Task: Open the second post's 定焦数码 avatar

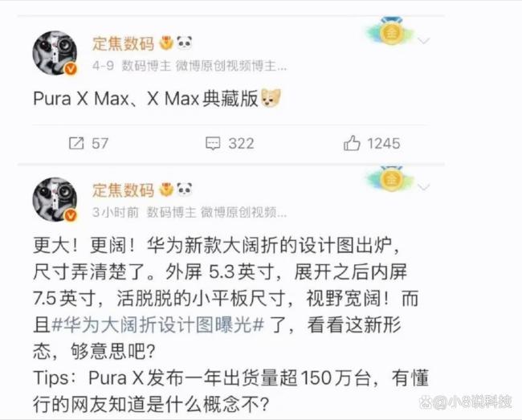Action: click(55, 199)
